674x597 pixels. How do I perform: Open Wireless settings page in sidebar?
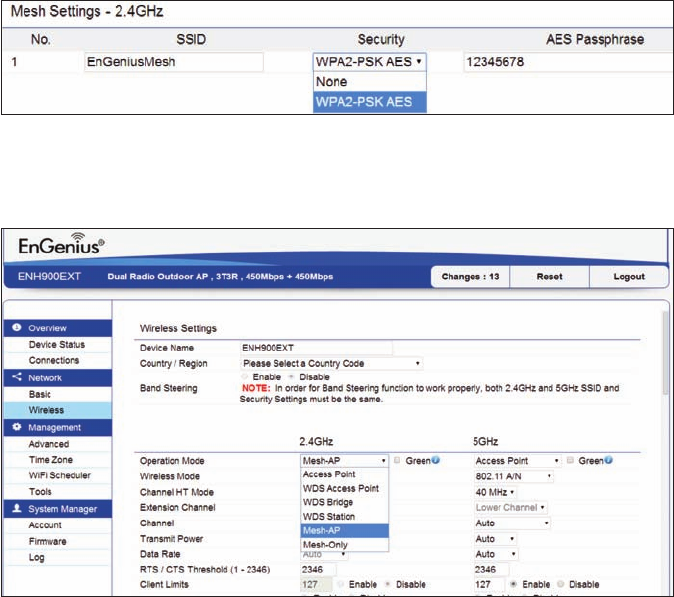(58, 410)
